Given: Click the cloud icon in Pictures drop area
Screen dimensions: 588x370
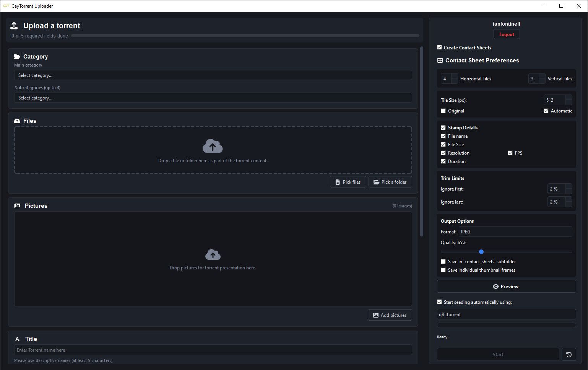Looking at the screenshot, I should coord(213,254).
